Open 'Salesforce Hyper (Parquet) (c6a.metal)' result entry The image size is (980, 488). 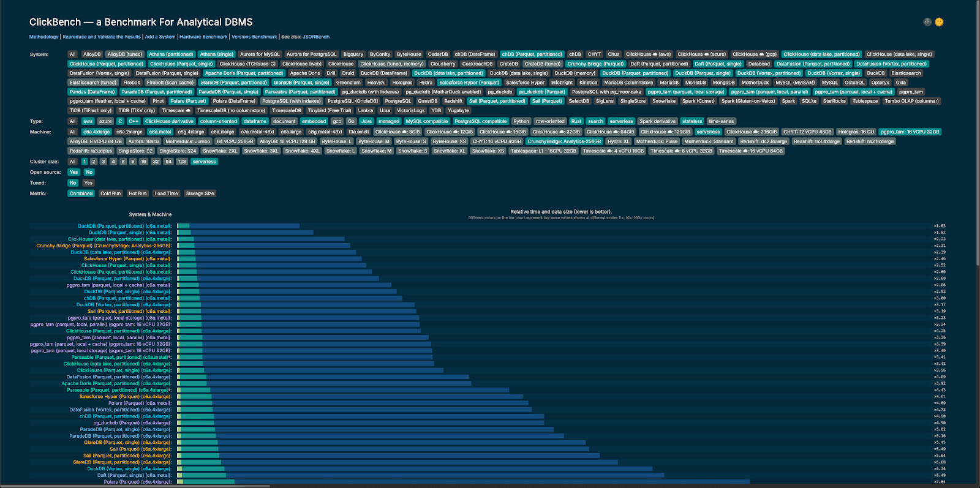pos(127,259)
